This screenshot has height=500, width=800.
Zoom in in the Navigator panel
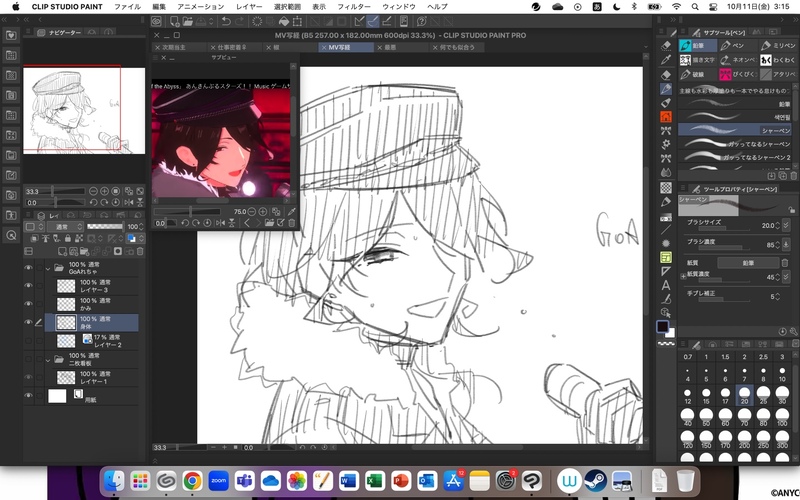(x=105, y=191)
